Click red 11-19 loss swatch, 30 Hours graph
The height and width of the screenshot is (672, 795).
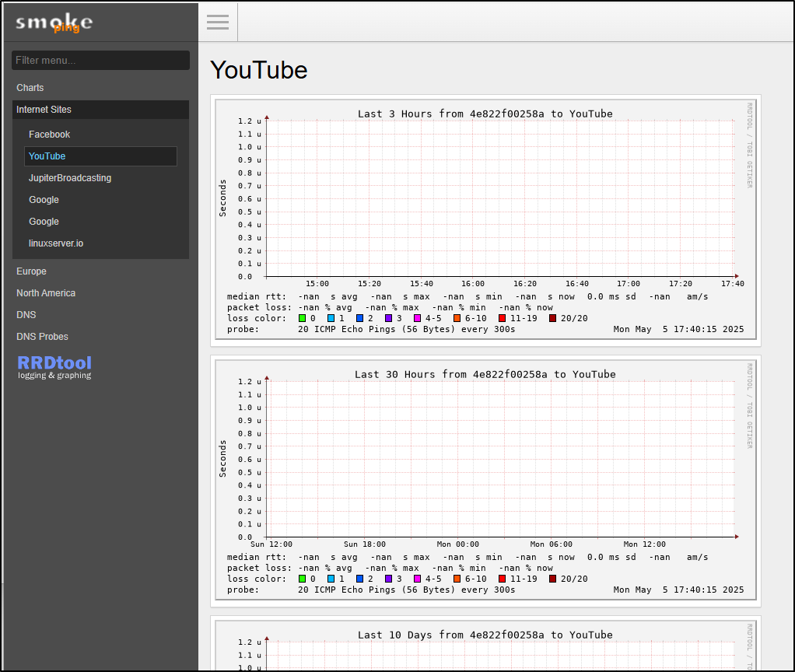click(x=502, y=579)
